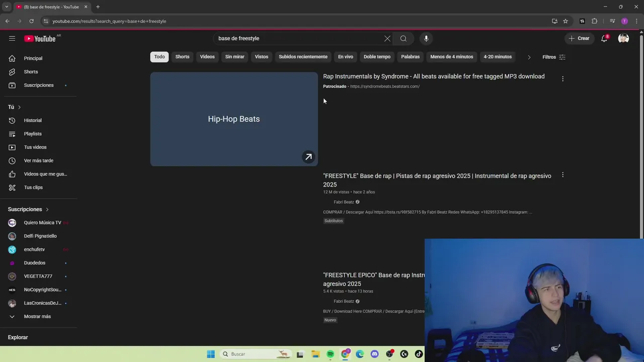Clear the search box with the X

click(x=387, y=38)
